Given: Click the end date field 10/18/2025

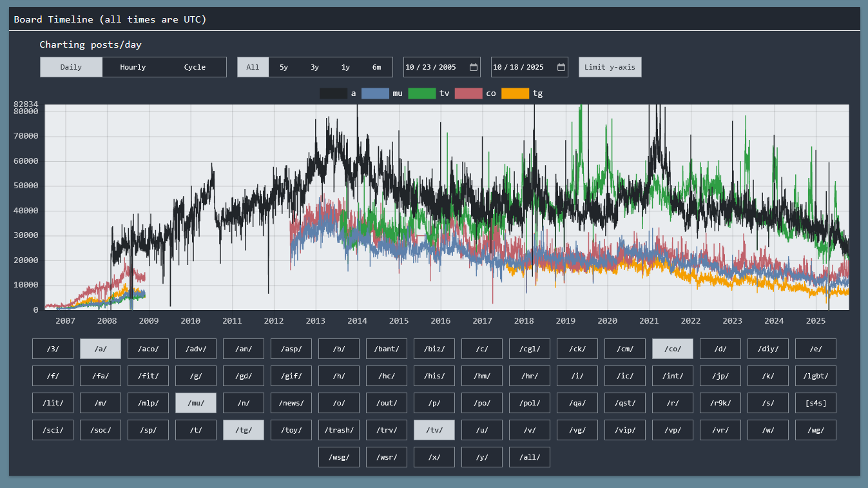Looking at the screenshot, I should (x=519, y=67).
